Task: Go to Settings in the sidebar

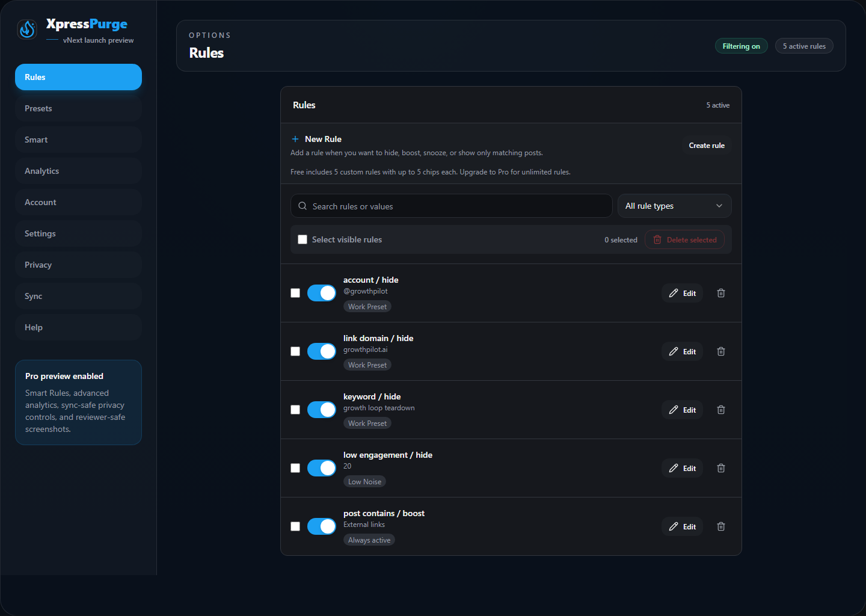Action: tap(78, 233)
